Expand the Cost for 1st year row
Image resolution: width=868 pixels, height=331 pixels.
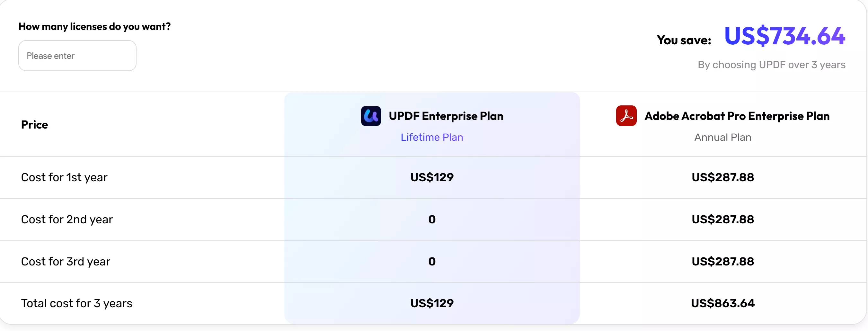click(x=64, y=177)
